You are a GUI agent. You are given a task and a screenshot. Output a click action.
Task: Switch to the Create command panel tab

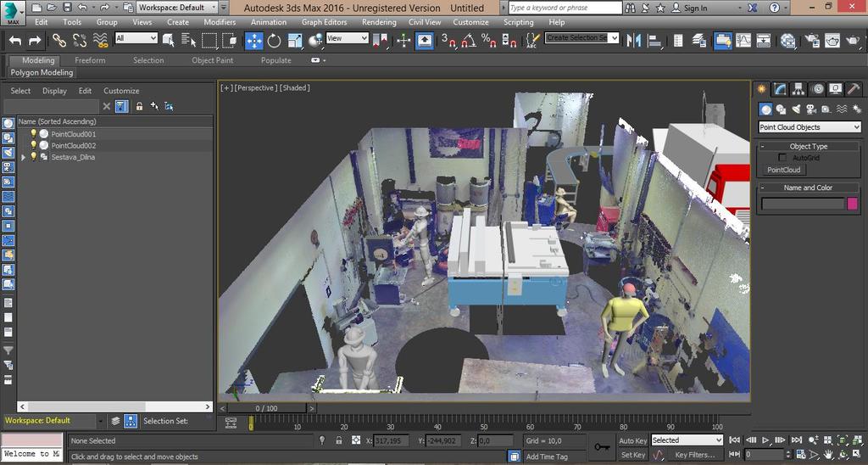point(762,89)
